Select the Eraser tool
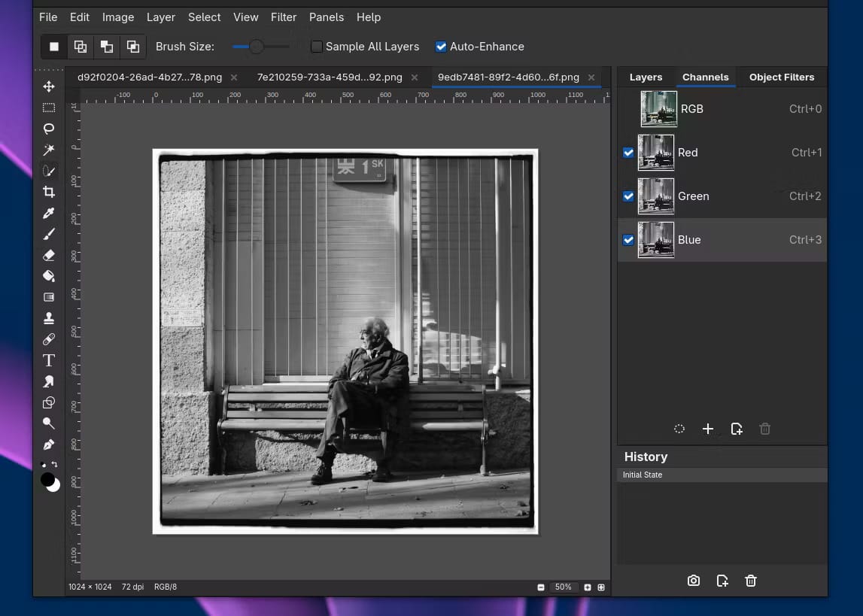Viewport: 863px width, 616px height. [x=49, y=255]
